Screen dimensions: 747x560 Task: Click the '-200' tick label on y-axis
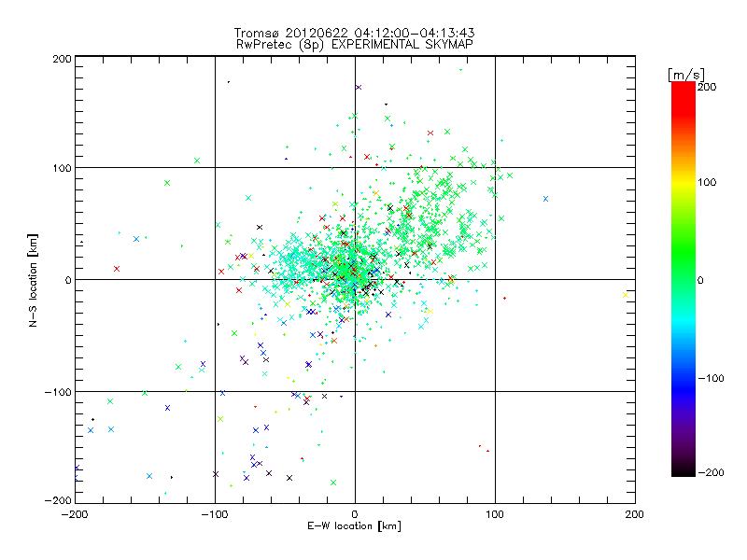58,500
